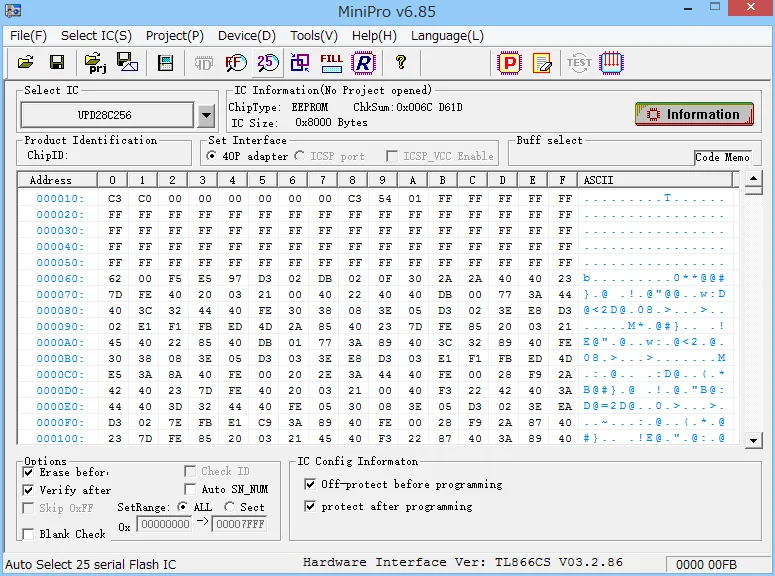This screenshot has width=775, height=576.
Task: Open the Help(H) menu
Action: 374,36
